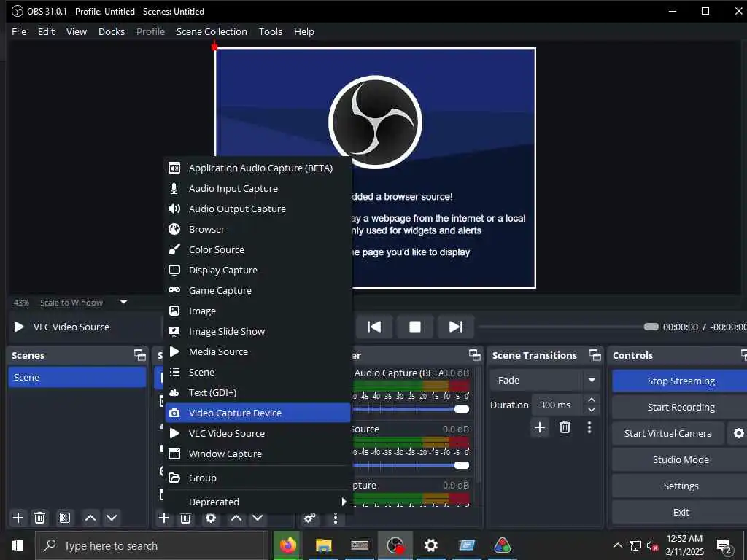Move scene down with Scenes down arrow
Screen dimensions: 747x560
[x=112, y=518]
